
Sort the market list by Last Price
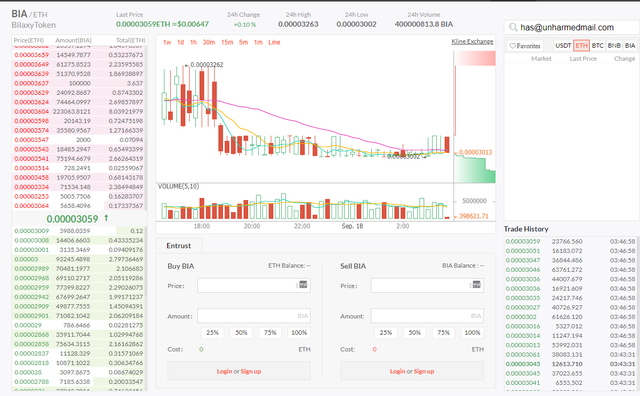pyautogui.click(x=583, y=59)
